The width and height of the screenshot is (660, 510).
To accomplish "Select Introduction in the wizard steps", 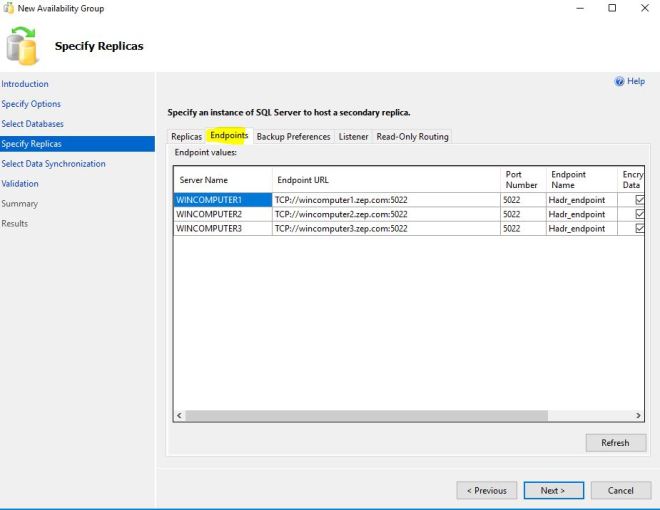I will point(25,84).
